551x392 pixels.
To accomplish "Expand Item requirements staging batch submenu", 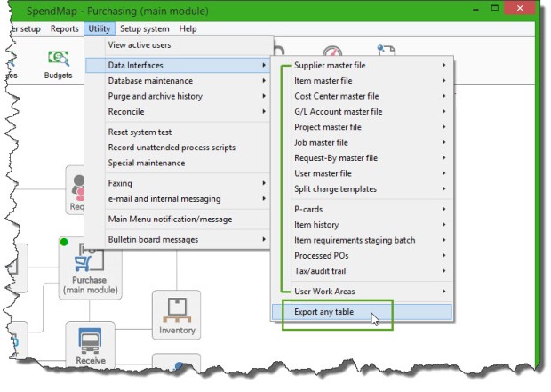I will pyautogui.click(x=362, y=241).
